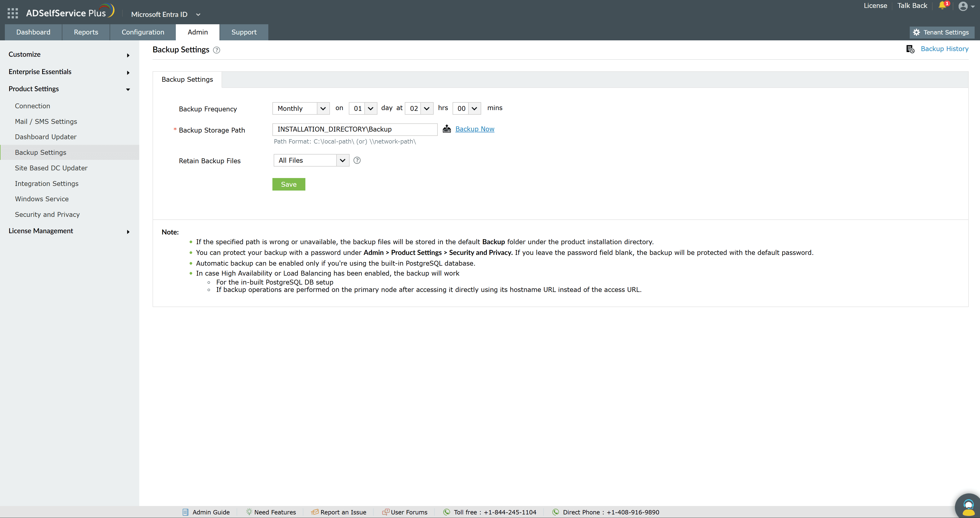
Task: Click the Need Features footer link
Action: pyautogui.click(x=275, y=512)
